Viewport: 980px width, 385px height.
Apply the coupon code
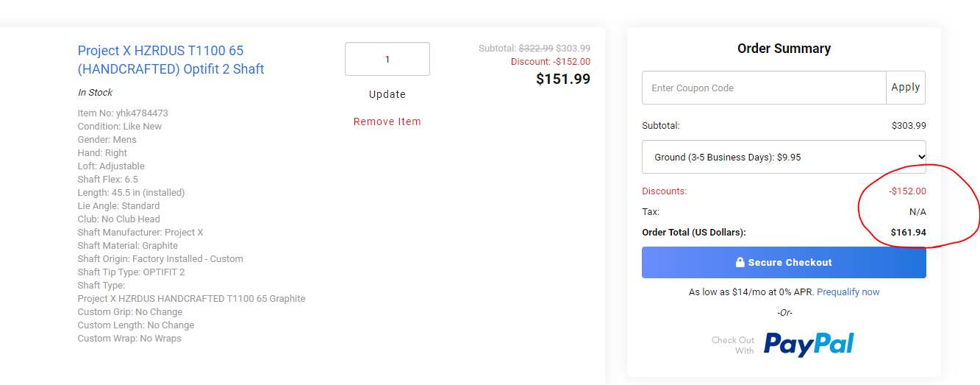pyautogui.click(x=906, y=88)
